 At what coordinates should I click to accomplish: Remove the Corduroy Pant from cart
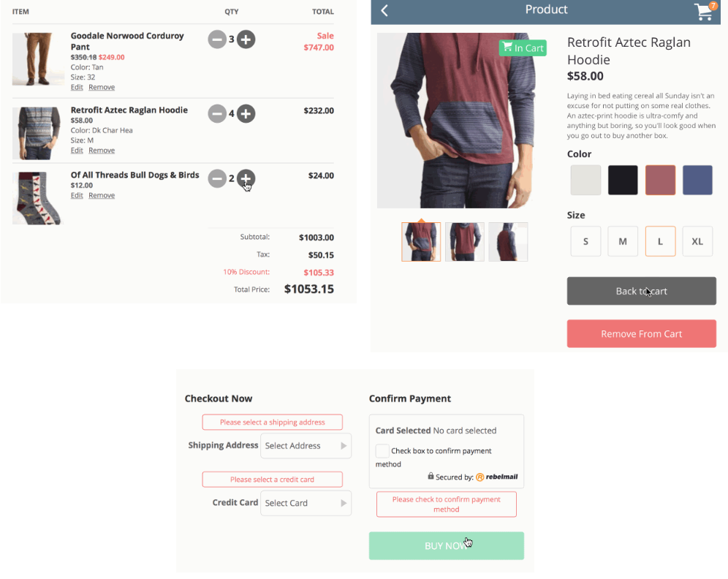click(102, 87)
